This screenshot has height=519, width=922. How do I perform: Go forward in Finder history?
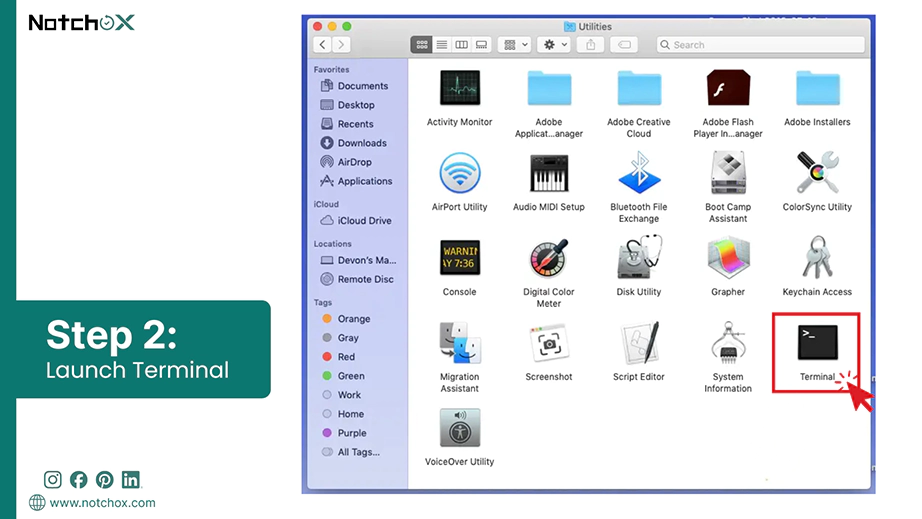[341, 45]
